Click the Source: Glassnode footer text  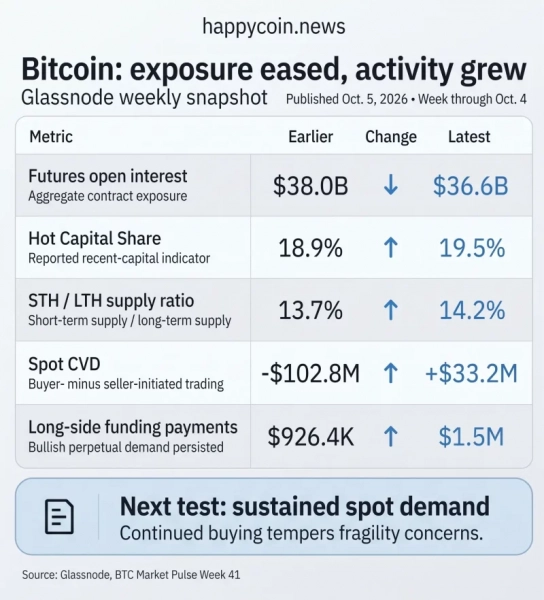click(x=131, y=574)
